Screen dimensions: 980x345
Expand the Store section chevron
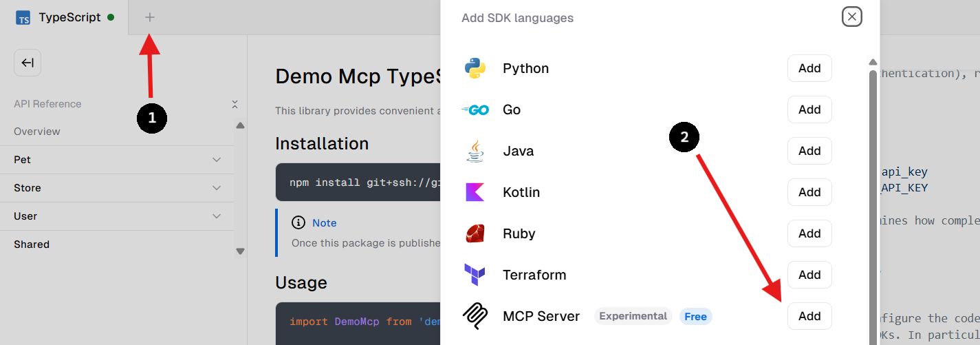pyautogui.click(x=217, y=188)
